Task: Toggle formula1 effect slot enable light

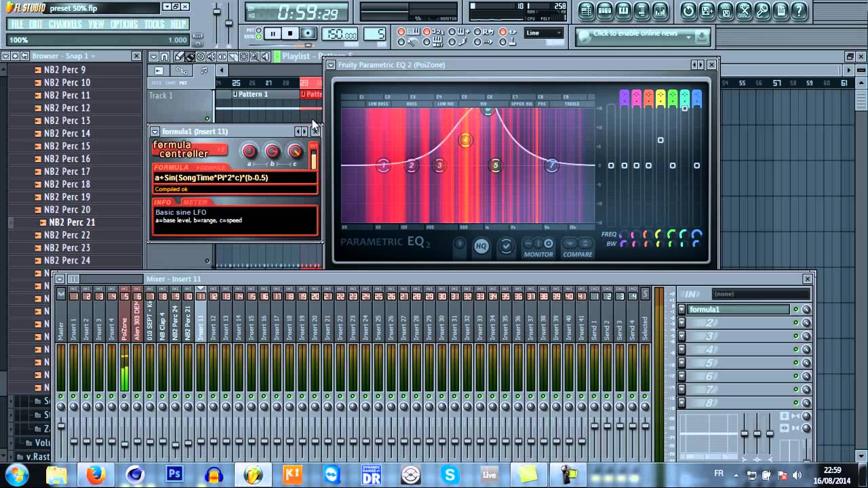Action: [x=796, y=310]
